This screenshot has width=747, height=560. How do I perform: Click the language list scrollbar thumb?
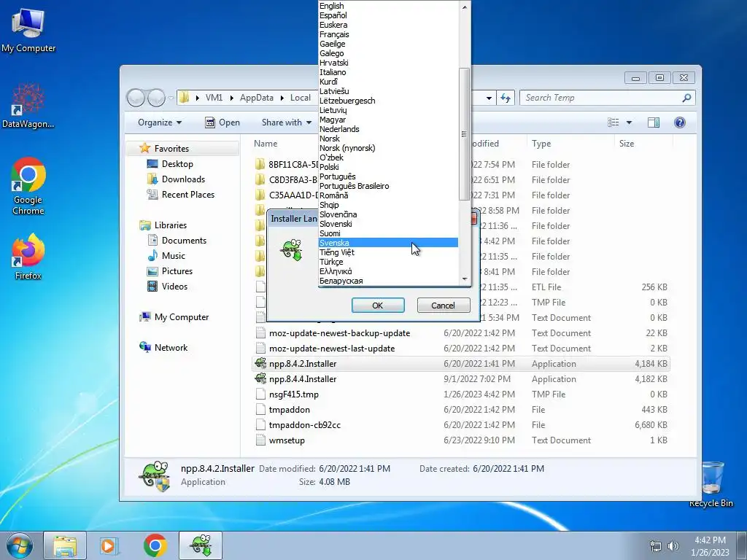(465, 134)
